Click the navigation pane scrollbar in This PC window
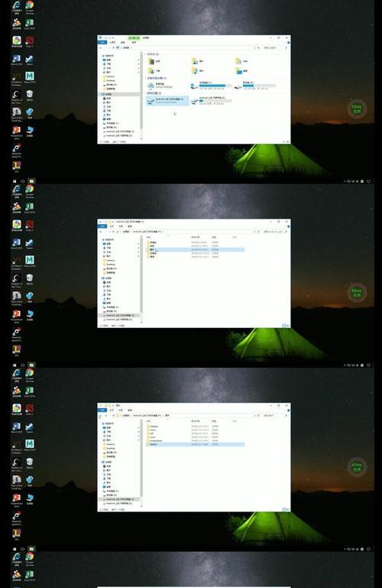The width and height of the screenshot is (382, 588). pos(141,96)
